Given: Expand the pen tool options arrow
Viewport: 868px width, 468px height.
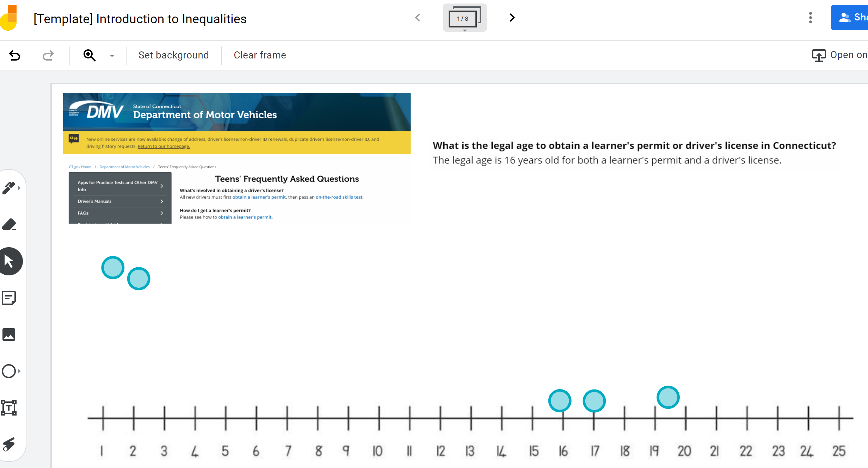Looking at the screenshot, I should coord(19,188).
